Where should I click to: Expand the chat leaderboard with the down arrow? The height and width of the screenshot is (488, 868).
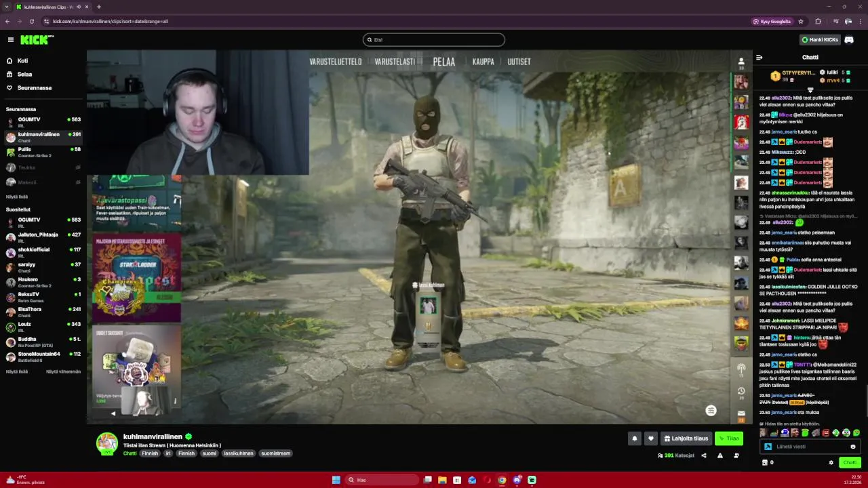coord(810,89)
